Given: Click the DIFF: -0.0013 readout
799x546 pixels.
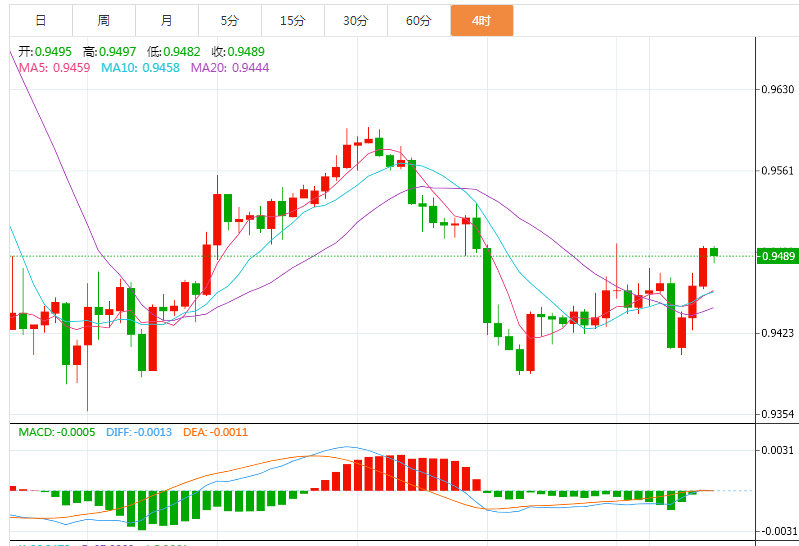Looking at the screenshot, I should (x=139, y=432).
